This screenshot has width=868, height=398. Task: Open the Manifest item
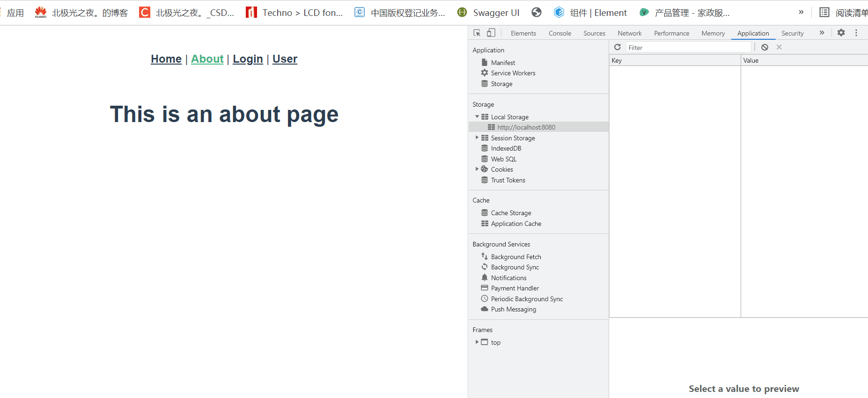(503, 63)
